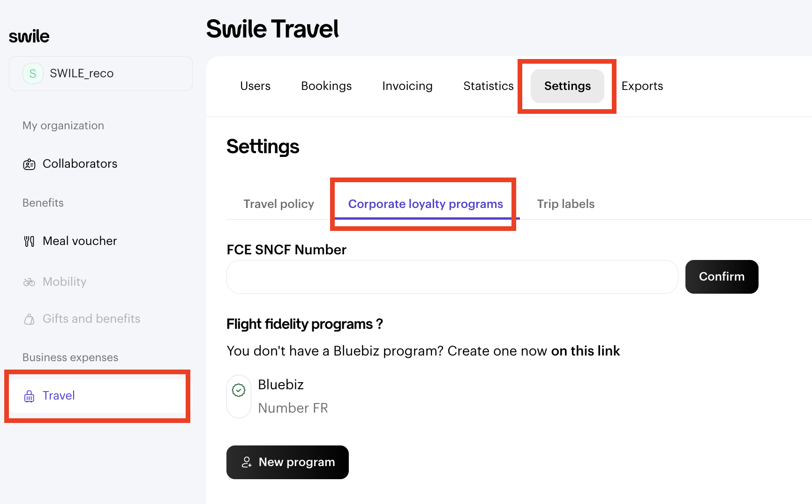
Task: Open the Trip labels sub-tab
Action: [x=565, y=204]
